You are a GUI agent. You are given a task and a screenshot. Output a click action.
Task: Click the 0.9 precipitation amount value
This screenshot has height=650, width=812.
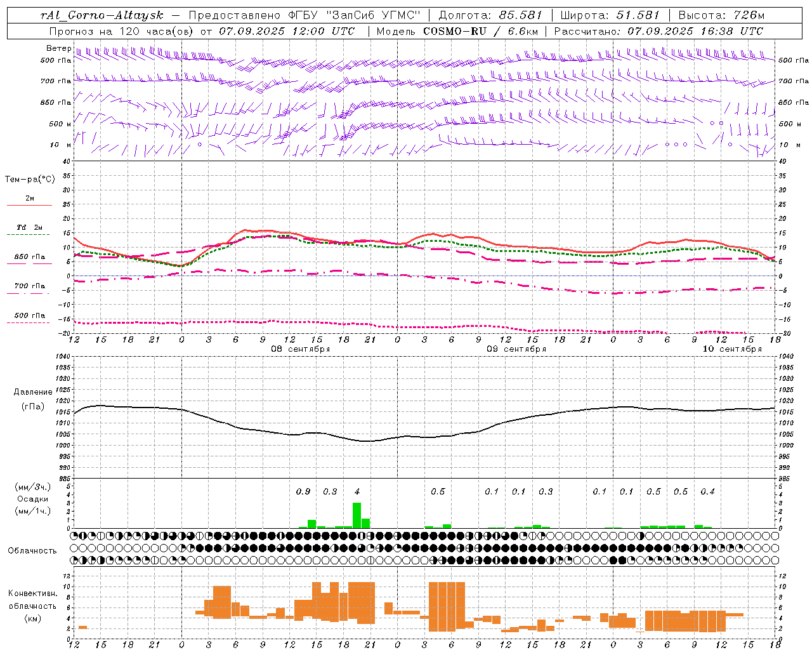click(x=303, y=491)
